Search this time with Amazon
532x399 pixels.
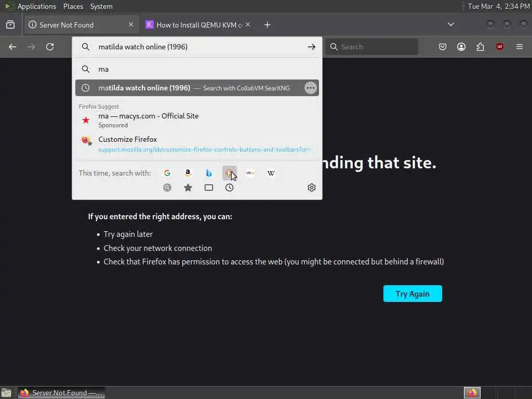click(x=188, y=173)
